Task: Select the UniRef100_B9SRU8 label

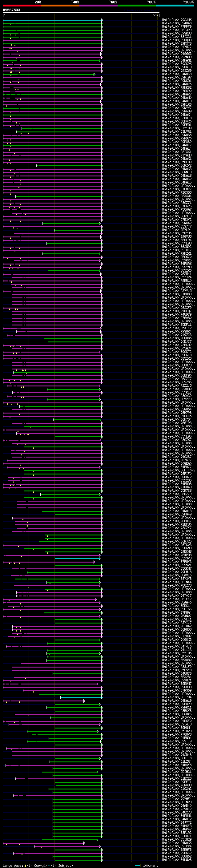Action: (x=177, y=33)
